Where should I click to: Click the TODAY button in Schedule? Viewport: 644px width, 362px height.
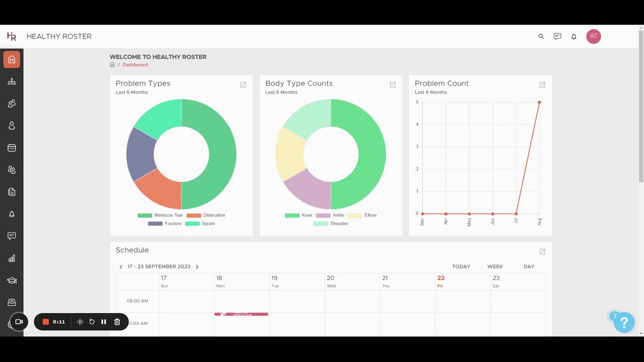(461, 266)
